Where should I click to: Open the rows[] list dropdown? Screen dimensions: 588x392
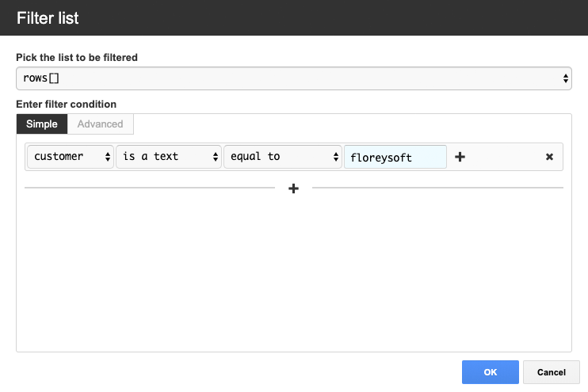point(294,78)
